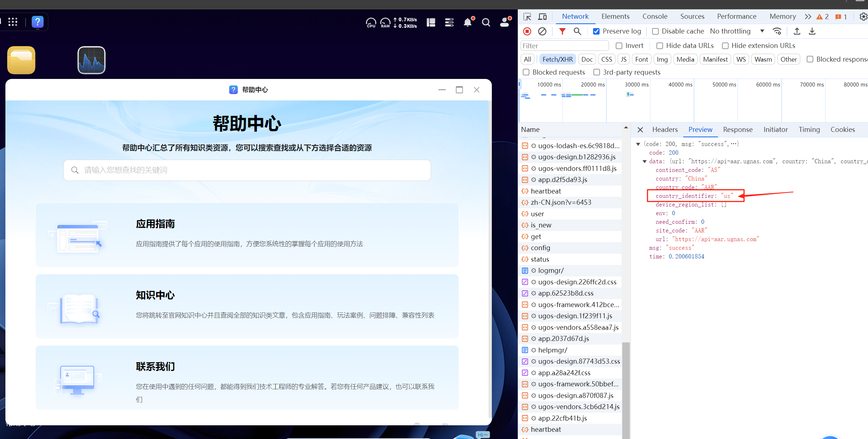Enable the Disable cache checkbox
Screen dimensions: 868x439
pos(655,31)
